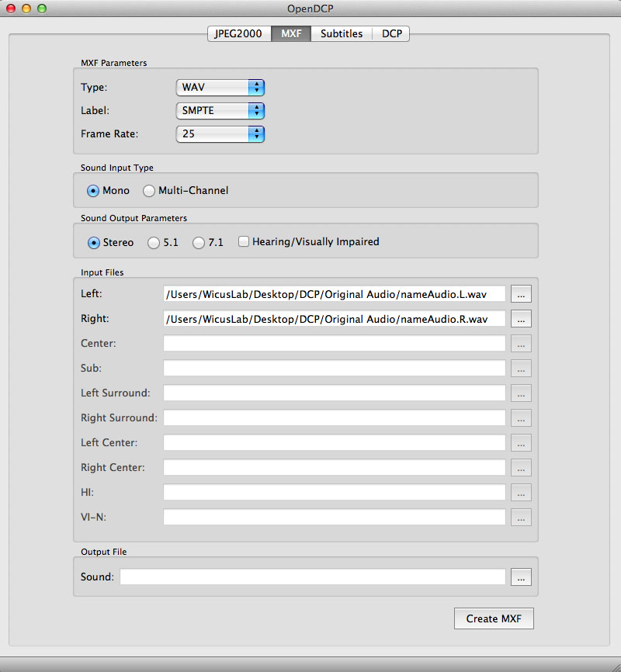Minimize the OpenDCP window

26,8
